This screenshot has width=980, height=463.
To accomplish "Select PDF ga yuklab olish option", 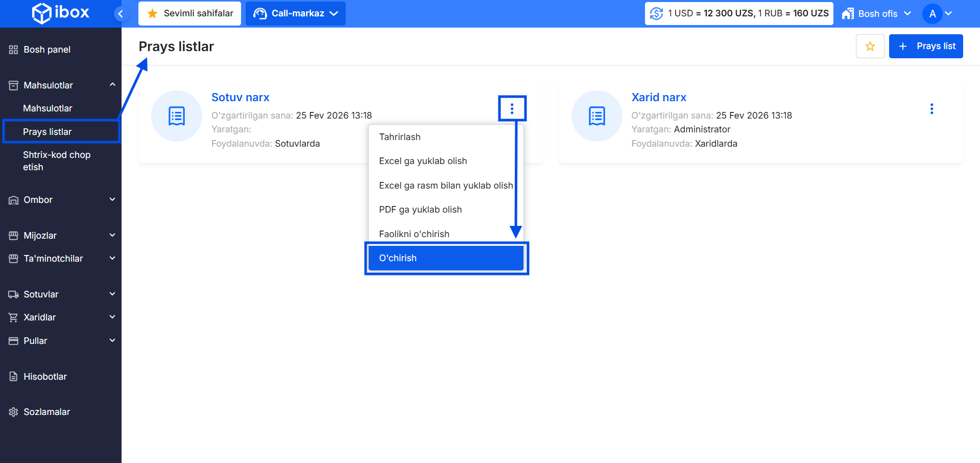I will coord(420,210).
